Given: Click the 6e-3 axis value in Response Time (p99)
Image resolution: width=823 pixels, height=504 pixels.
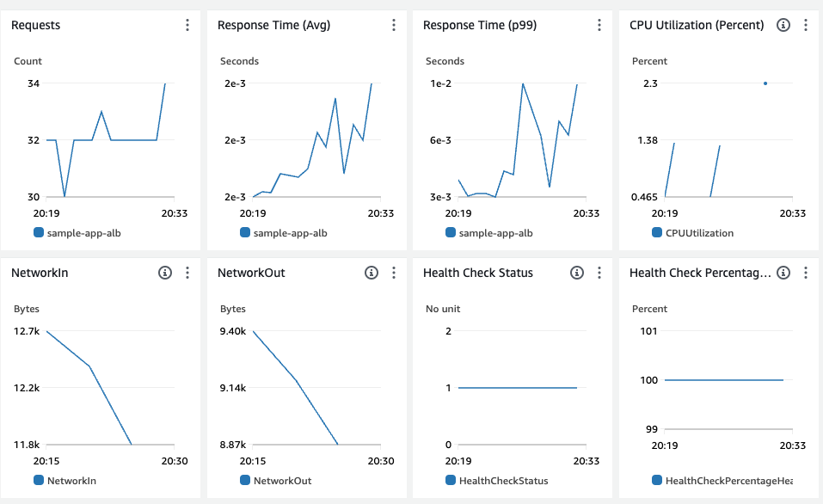Looking at the screenshot, I should tap(441, 140).
